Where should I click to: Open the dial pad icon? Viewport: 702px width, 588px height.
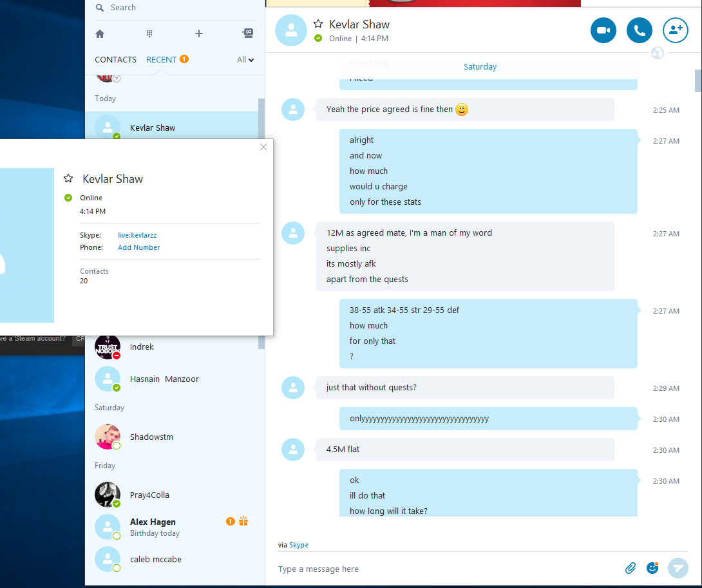[149, 33]
